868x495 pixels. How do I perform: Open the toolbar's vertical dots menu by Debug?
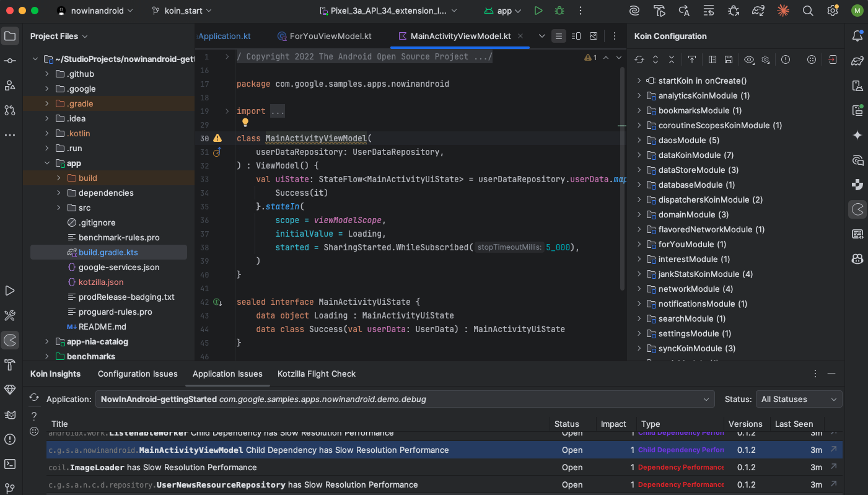pyautogui.click(x=581, y=11)
